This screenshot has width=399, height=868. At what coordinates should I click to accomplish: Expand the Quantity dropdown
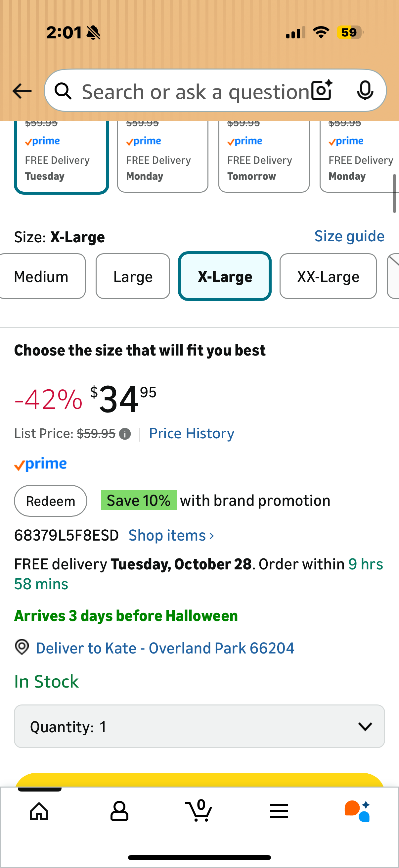point(199,726)
